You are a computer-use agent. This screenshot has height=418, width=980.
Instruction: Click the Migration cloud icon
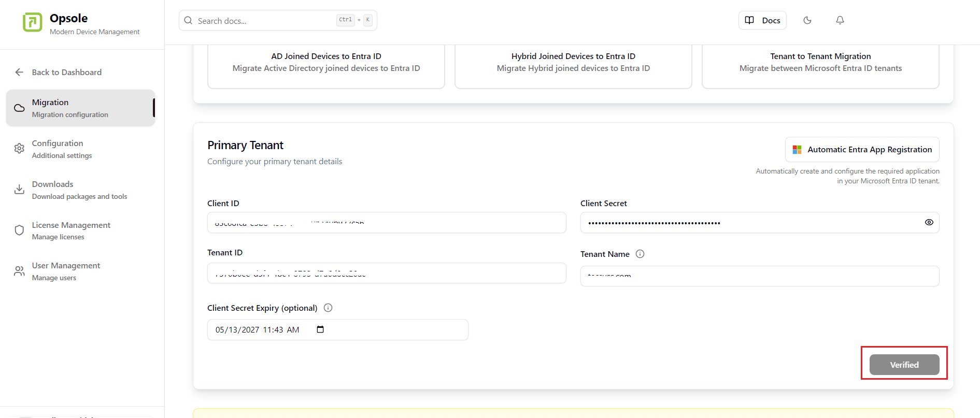[19, 108]
